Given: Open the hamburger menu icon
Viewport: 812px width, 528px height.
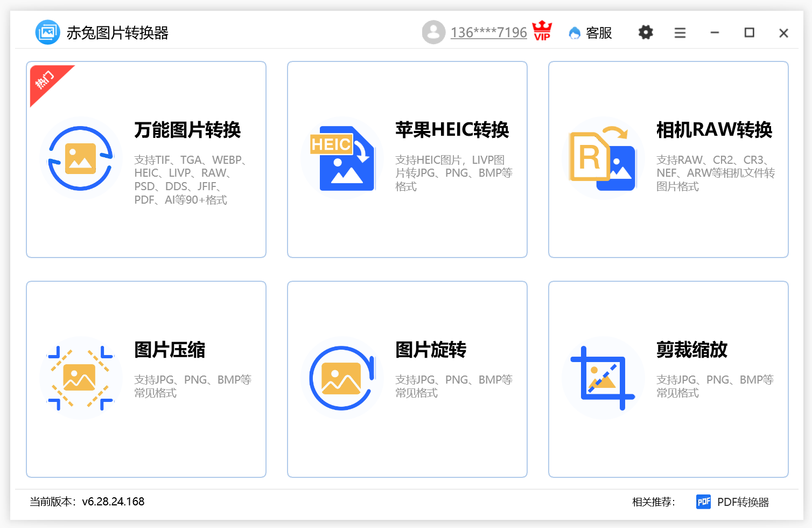Looking at the screenshot, I should [680, 33].
